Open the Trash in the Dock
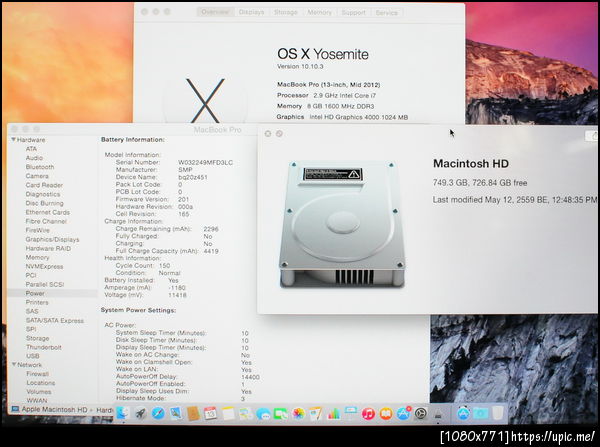Image resolution: width=600 pixels, height=447 pixels. (498, 413)
